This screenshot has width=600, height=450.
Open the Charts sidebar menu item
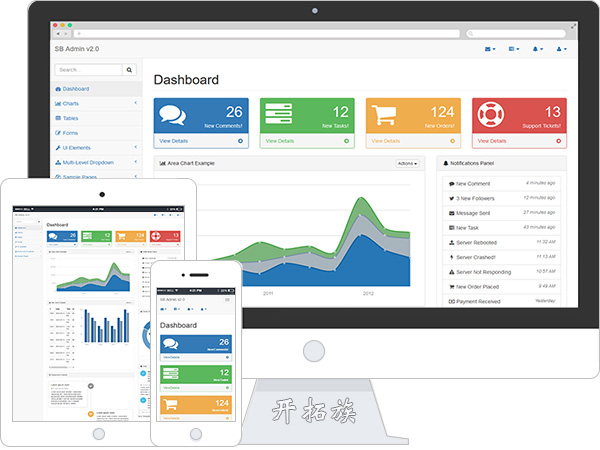(x=96, y=103)
